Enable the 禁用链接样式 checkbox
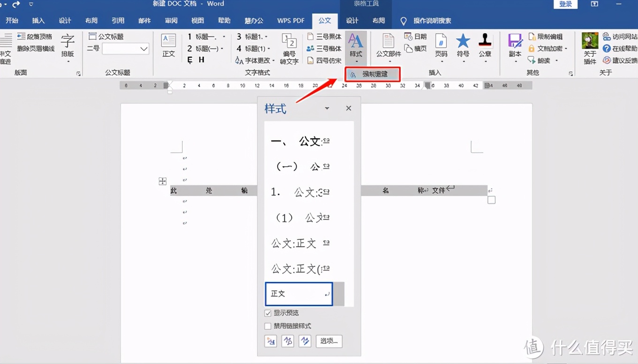 pos(267,326)
